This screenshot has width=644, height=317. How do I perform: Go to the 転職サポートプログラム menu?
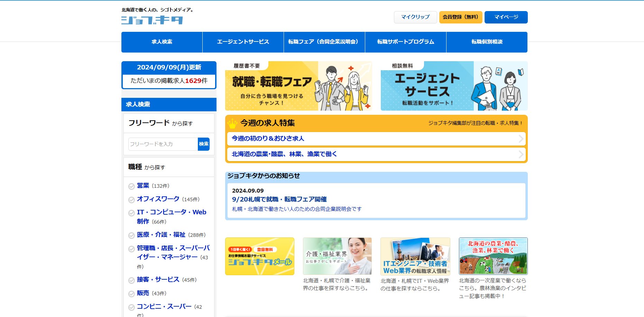405,42
